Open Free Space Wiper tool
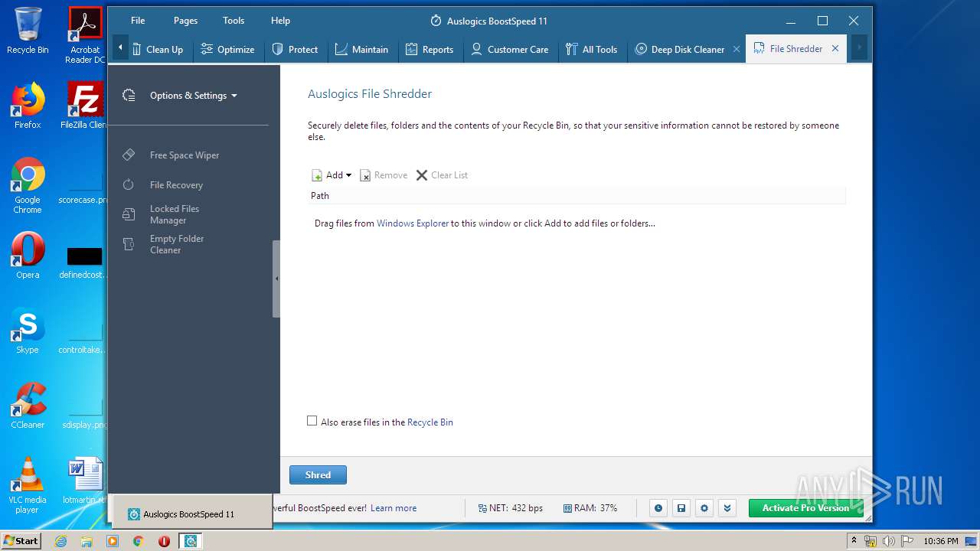980x551 pixels. click(184, 155)
